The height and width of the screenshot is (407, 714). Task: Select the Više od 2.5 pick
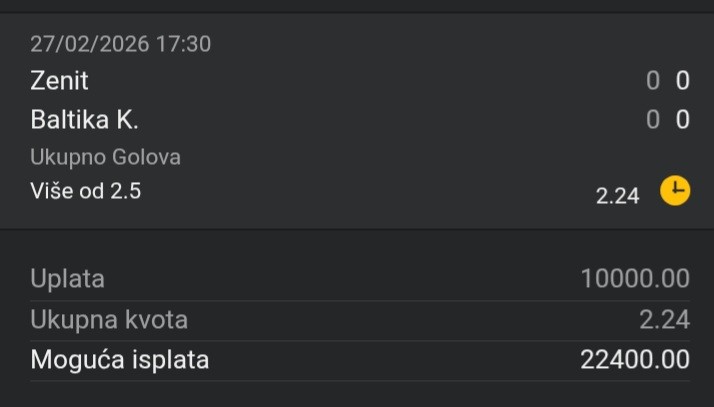coord(86,190)
